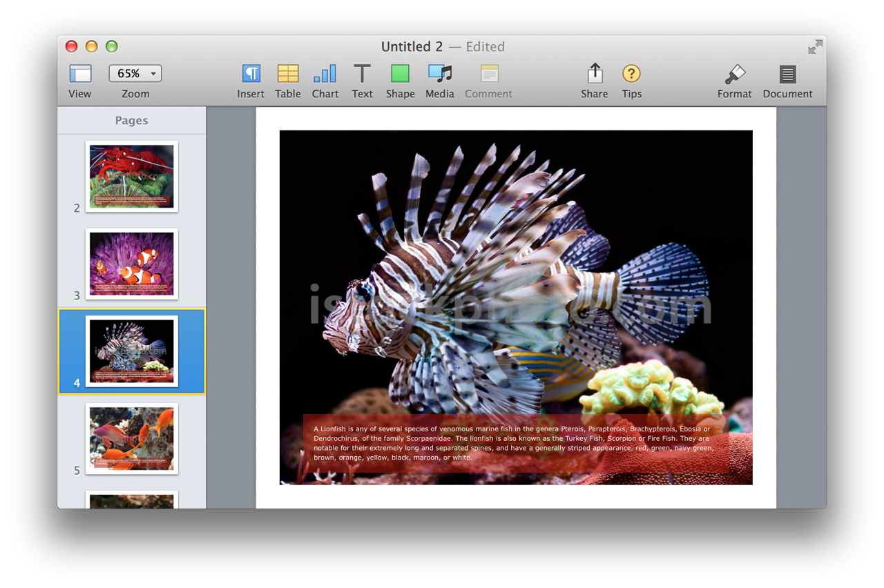
Task: Click the 'Untitled 2' document title
Action: point(412,46)
